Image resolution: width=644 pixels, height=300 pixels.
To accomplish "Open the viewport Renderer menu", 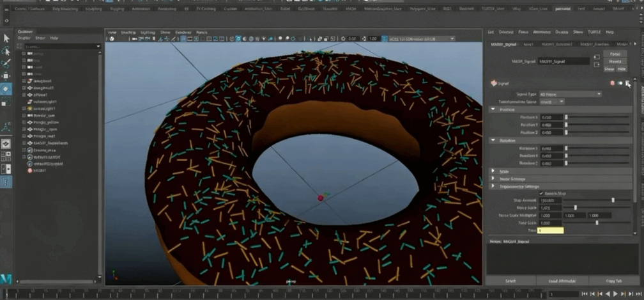I will click(x=183, y=32).
